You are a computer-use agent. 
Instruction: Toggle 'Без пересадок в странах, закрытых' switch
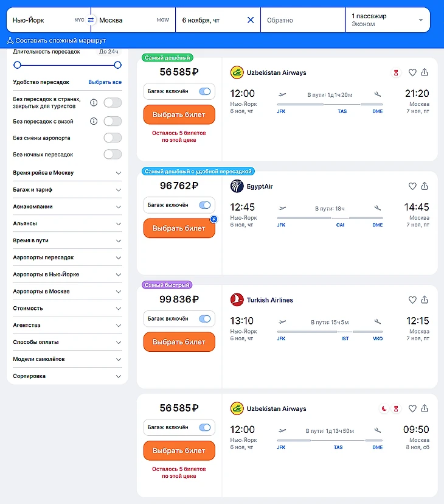[x=113, y=102]
